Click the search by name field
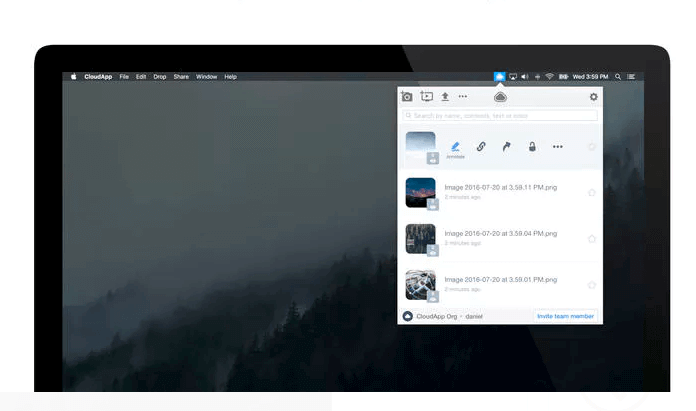The image size is (696, 411). click(x=500, y=116)
